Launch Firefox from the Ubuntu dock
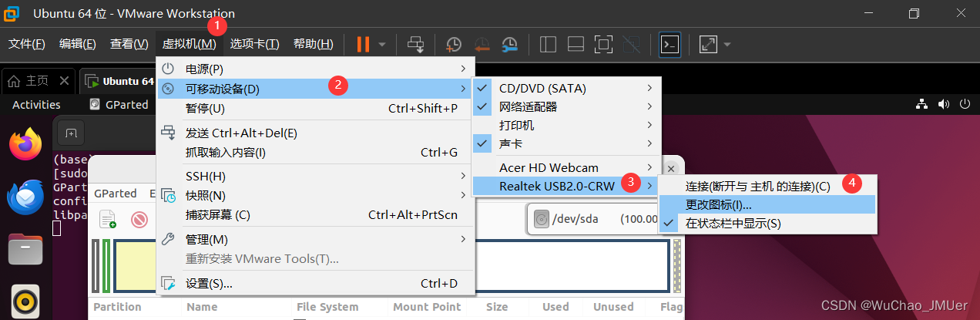 25,144
